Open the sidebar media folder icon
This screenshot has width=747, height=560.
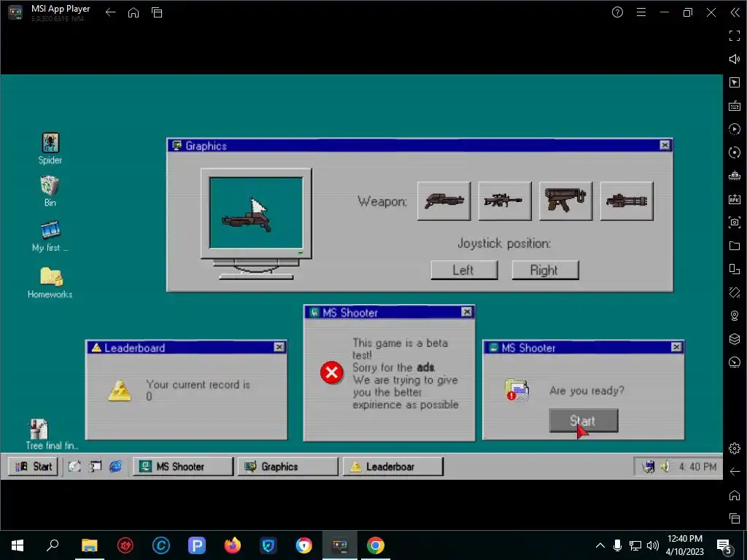pyautogui.click(x=735, y=246)
